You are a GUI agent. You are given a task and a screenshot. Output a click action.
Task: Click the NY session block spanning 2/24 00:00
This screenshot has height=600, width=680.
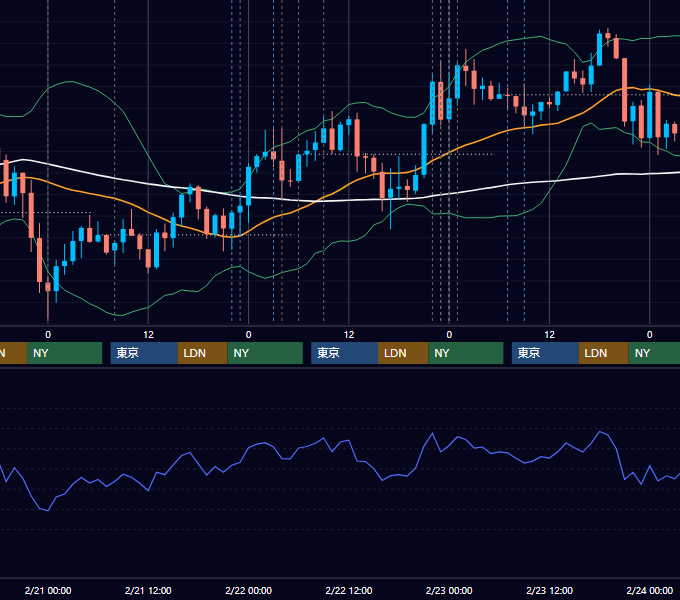point(654,353)
